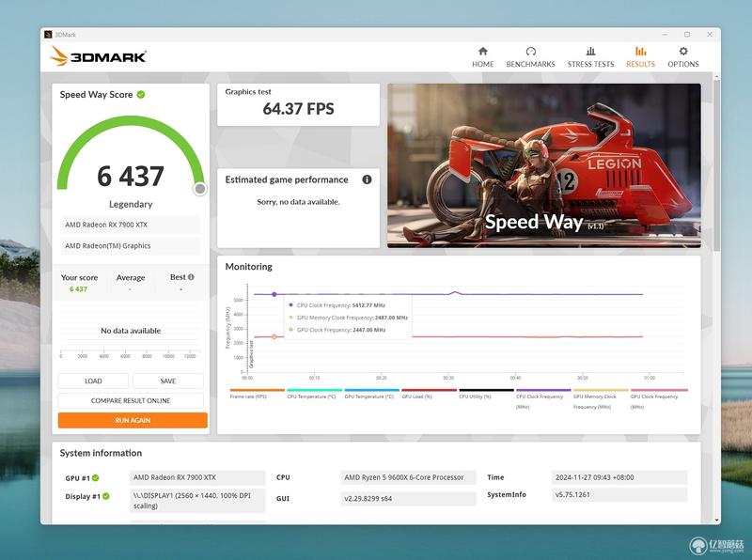Click the 3DMark logo in header

point(98,56)
